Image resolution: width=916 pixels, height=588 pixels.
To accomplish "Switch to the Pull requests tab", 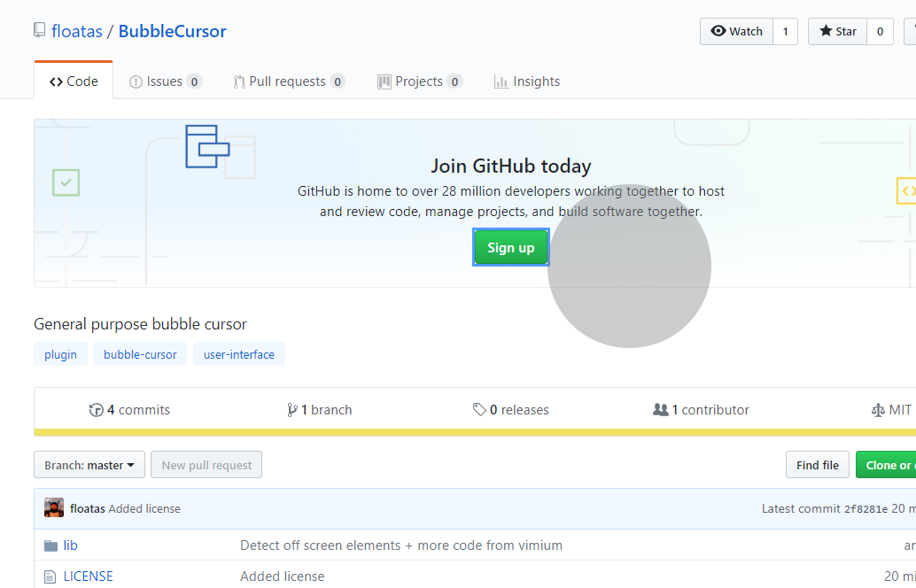I will click(289, 81).
